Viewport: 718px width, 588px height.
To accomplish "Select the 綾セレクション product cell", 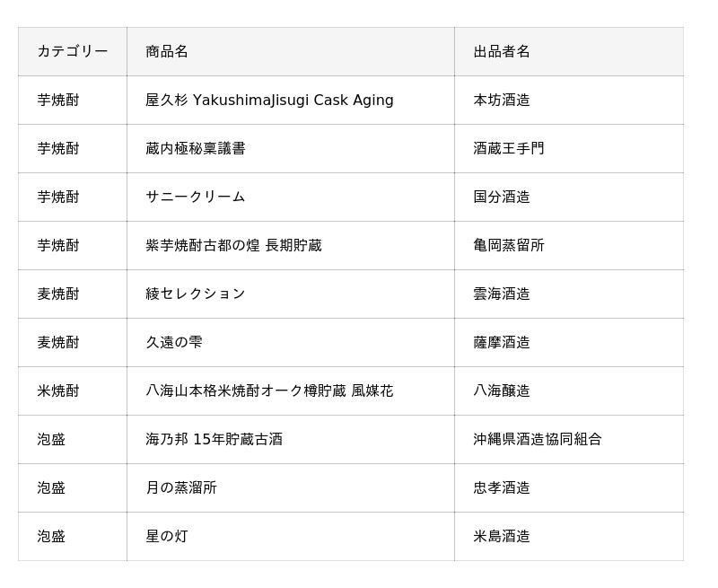I will 196,294.
